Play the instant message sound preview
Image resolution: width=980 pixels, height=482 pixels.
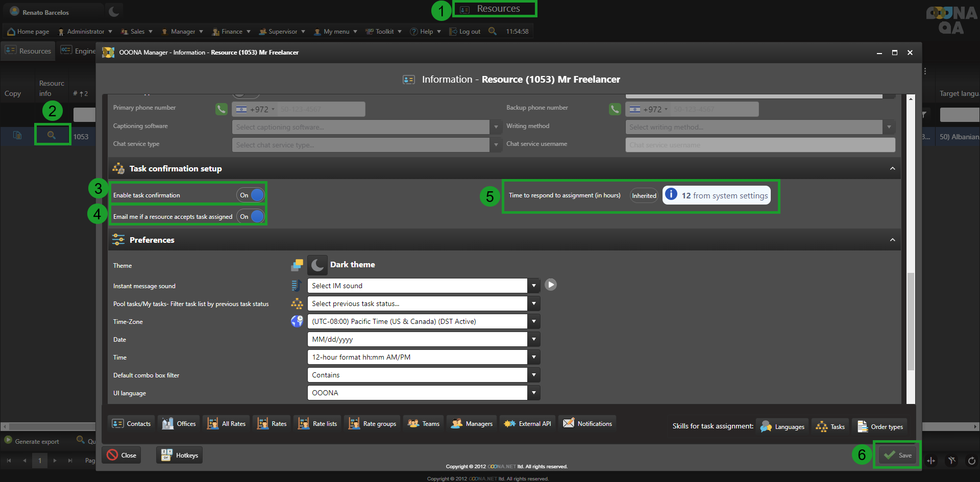point(550,285)
